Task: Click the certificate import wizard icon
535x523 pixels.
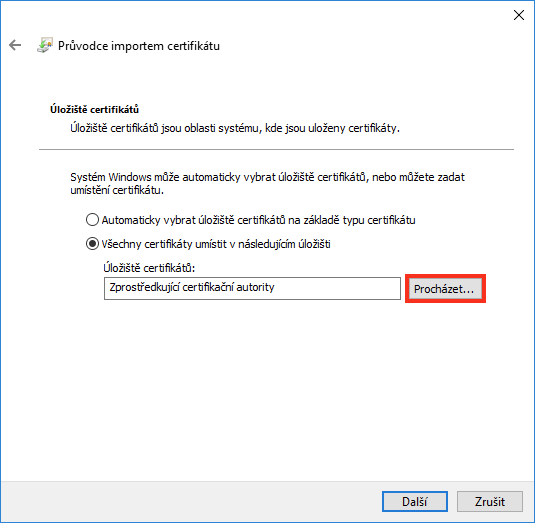Action: point(45,45)
